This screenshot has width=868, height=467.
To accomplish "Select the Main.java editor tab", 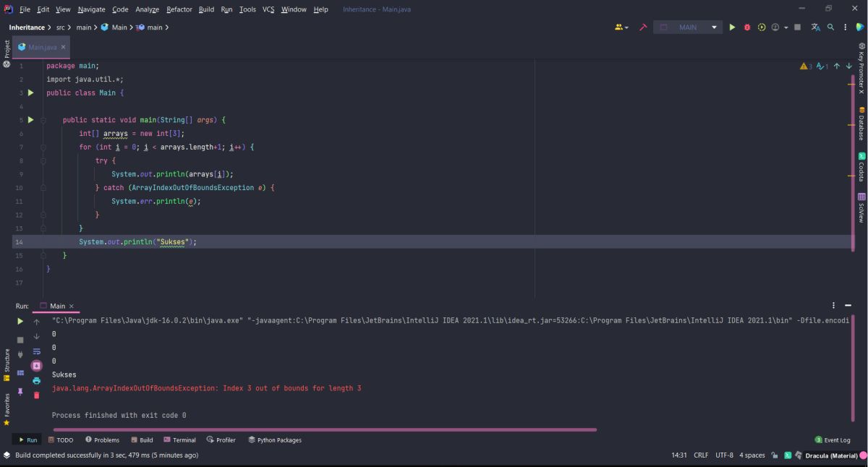I will coord(41,47).
